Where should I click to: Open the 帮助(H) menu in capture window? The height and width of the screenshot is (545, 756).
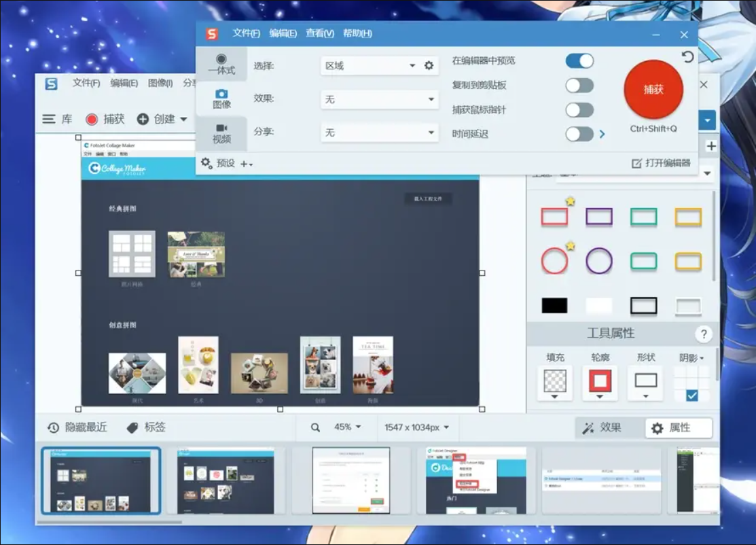pos(357,33)
